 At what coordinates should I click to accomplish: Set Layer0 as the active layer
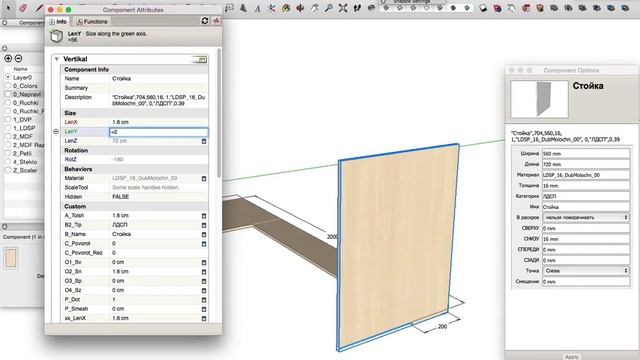tap(8, 77)
